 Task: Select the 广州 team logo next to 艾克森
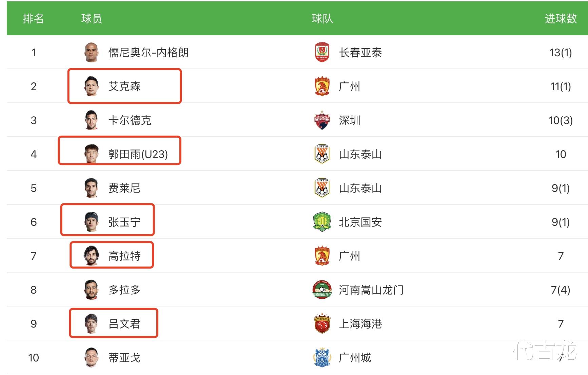click(x=322, y=86)
